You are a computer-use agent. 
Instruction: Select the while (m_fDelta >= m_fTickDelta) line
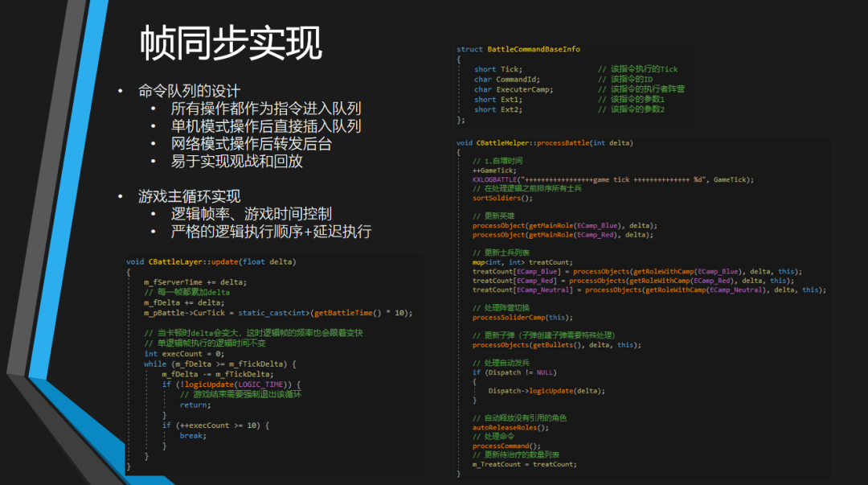point(219,364)
